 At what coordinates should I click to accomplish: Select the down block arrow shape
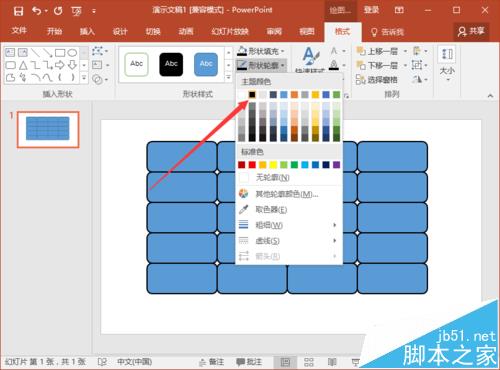click(x=72, y=65)
